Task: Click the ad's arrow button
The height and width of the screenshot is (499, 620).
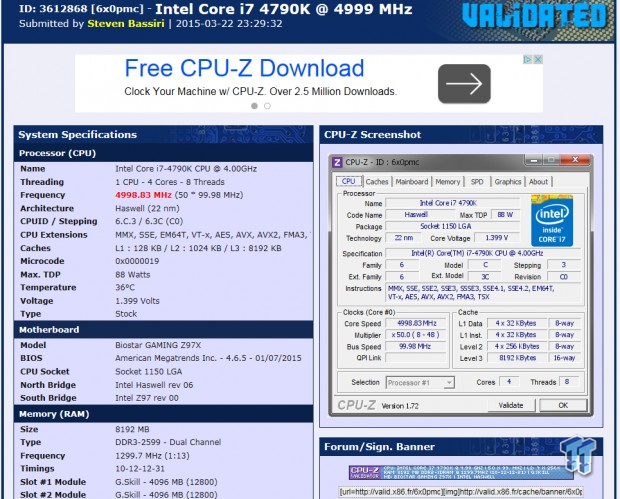Action: [464, 83]
